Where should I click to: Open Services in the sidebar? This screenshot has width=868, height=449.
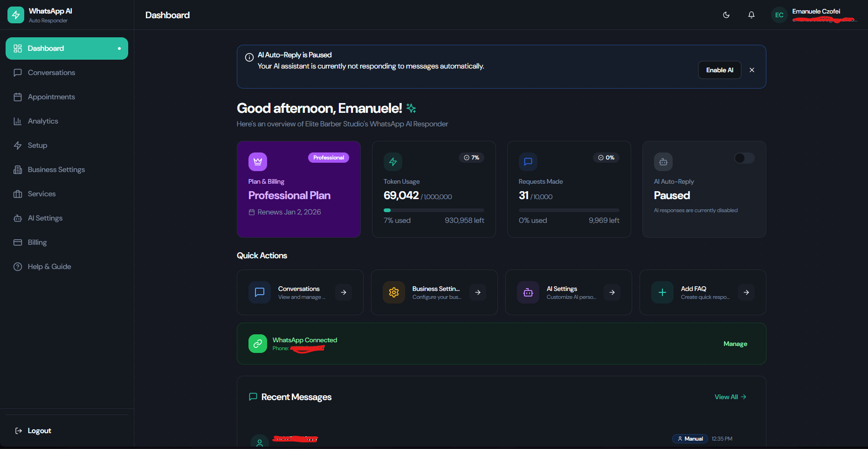(x=67, y=194)
